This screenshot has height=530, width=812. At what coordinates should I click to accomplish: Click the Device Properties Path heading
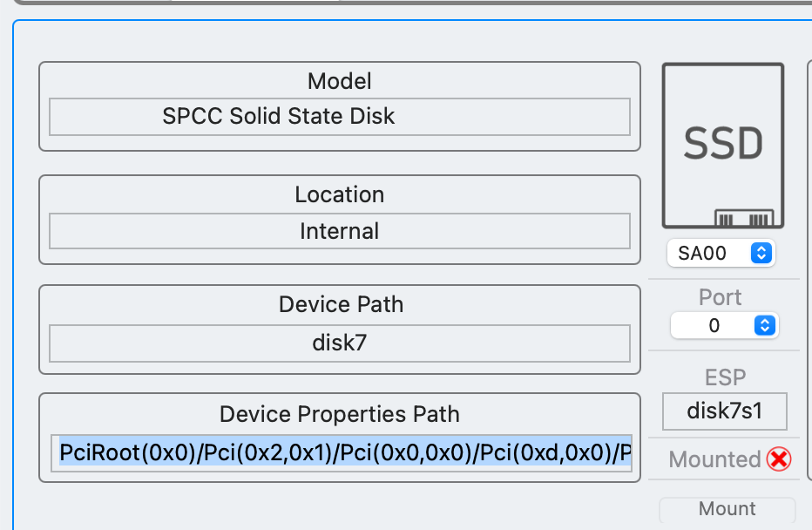coord(340,414)
